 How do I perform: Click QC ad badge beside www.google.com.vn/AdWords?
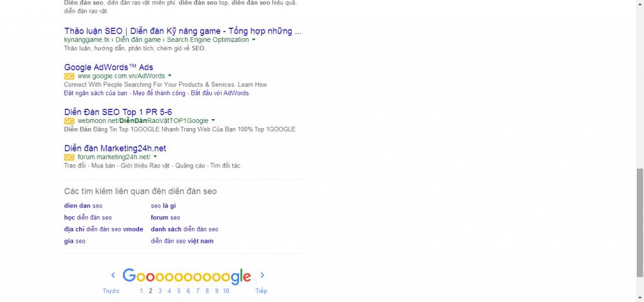point(70,76)
